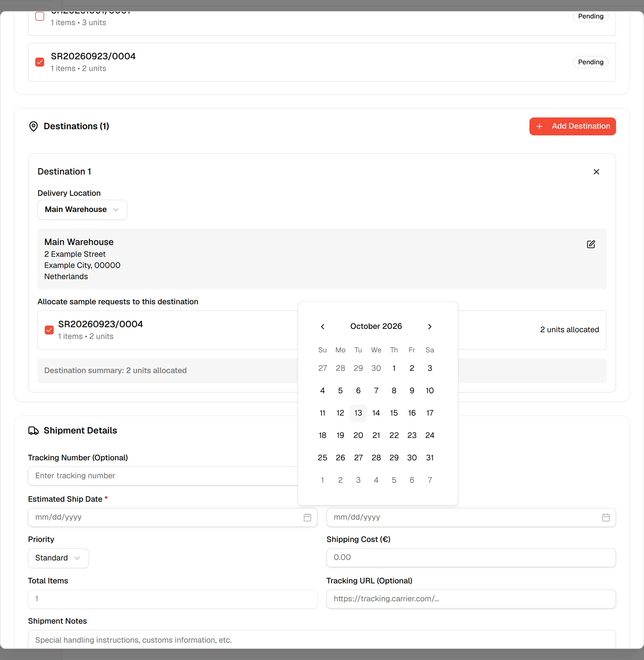Click Pending badge for SR20260923/0004

590,62
